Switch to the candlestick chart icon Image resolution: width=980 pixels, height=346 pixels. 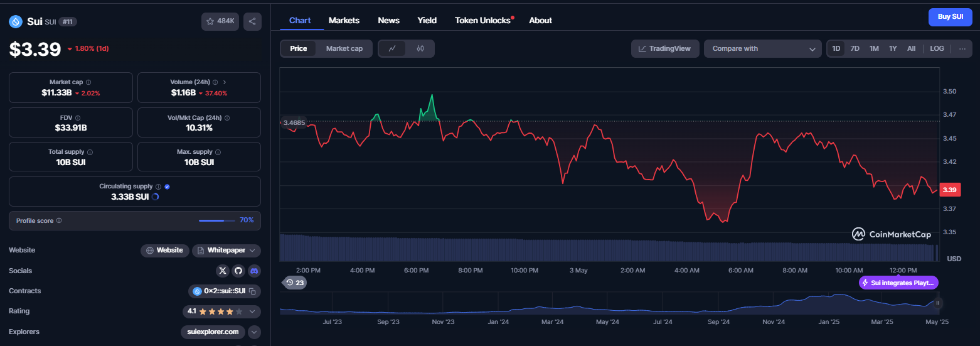(x=420, y=48)
